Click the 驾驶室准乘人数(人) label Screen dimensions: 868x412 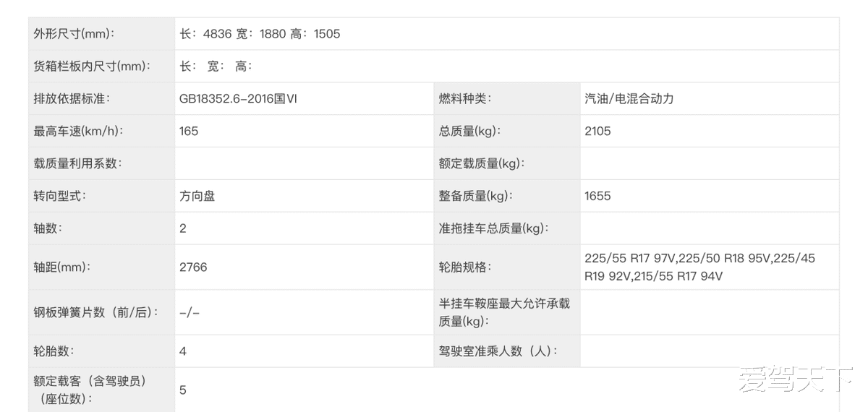pos(498,351)
